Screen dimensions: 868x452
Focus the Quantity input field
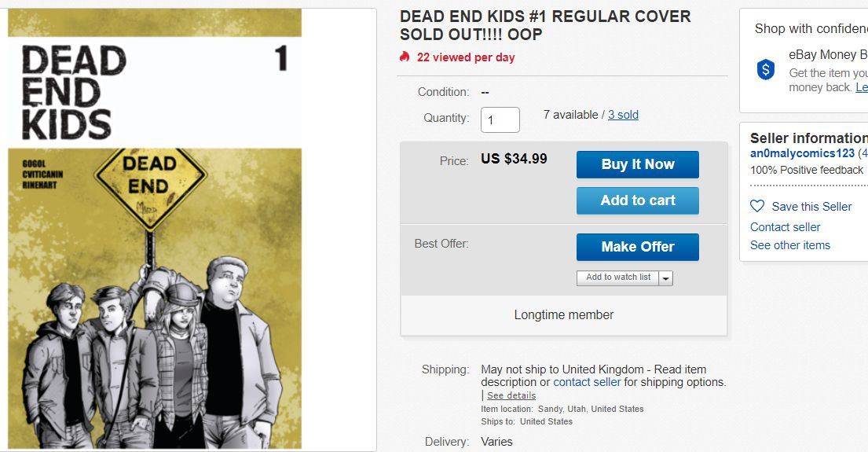click(500, 119)
